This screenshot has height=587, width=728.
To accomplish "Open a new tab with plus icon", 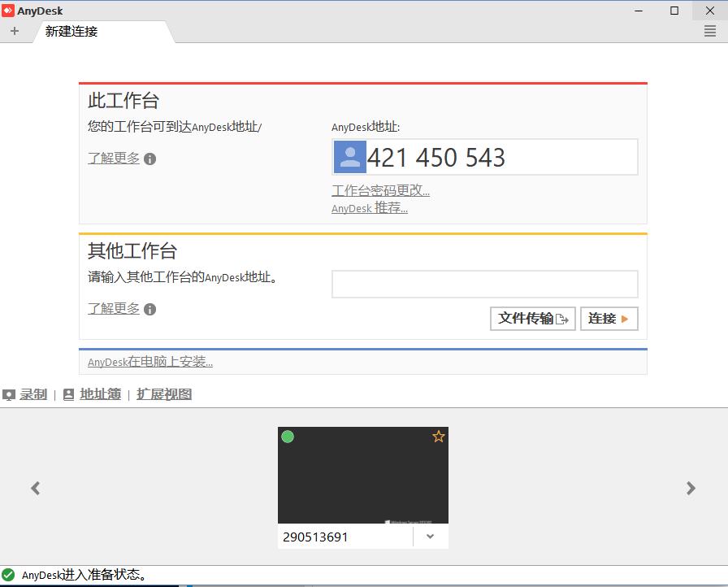I will tap(15, 31).
